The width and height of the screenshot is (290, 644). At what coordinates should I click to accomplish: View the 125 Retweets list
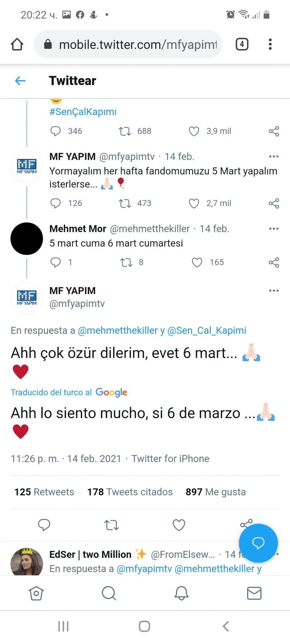(44, 492)
